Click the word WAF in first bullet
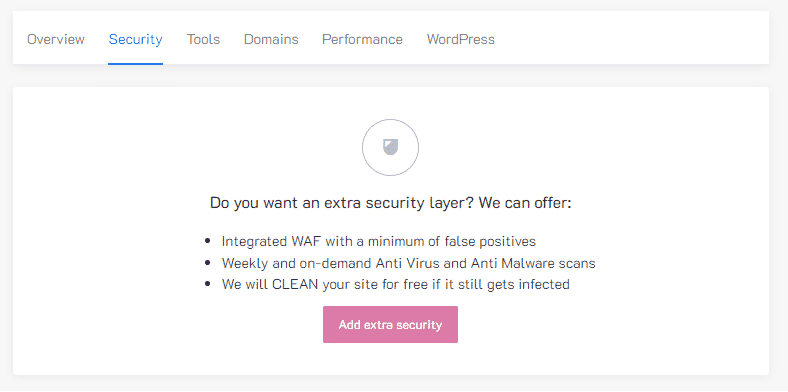The width and height of the screenshot is (788, 392). pyautogui.click(x=307, y=241)
